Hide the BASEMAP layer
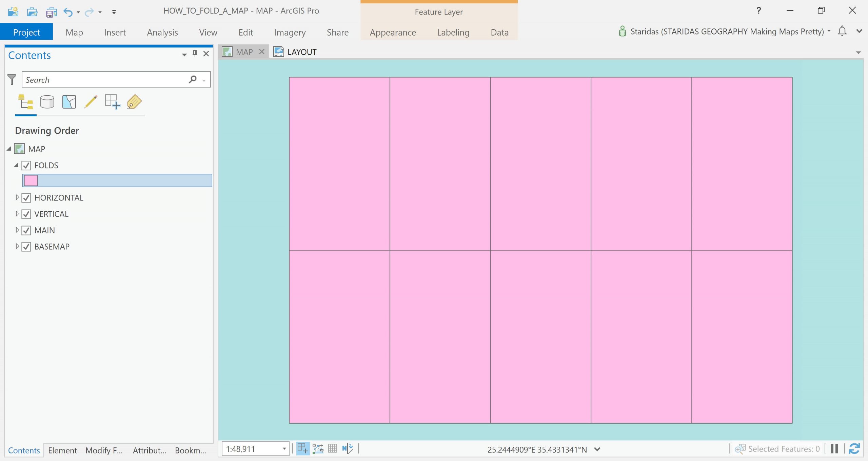 click(26, 247)
